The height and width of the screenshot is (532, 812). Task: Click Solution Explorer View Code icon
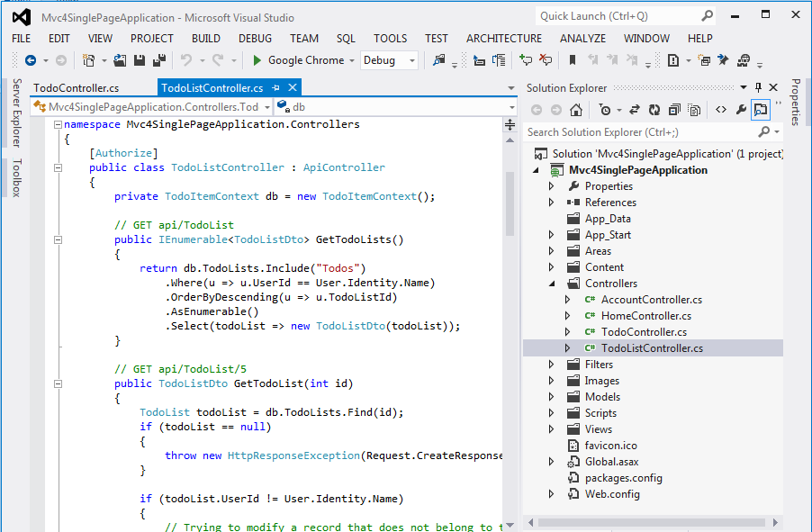(721, 110)
